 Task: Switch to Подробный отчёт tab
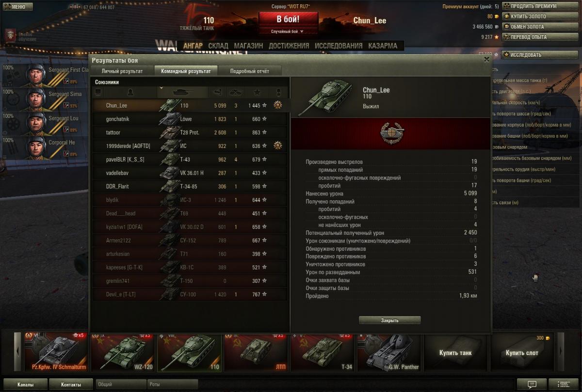tap(249, 71)
